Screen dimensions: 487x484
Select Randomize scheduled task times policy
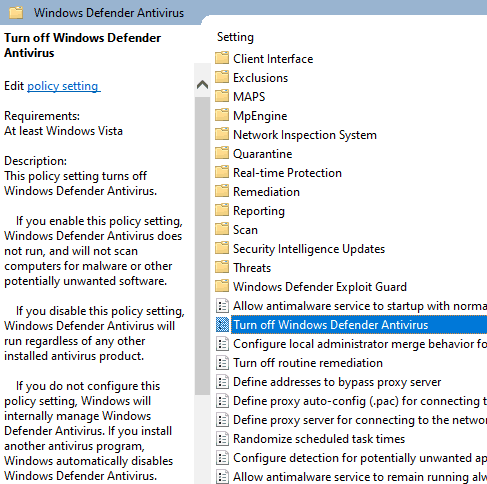[319, 439]
